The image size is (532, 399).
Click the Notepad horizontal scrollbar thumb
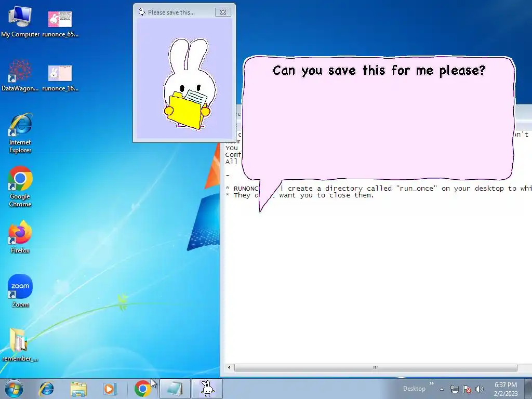tap(376, 367)
